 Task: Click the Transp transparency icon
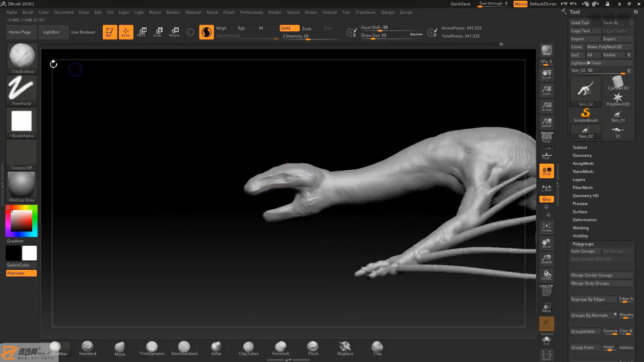point(546,308)
